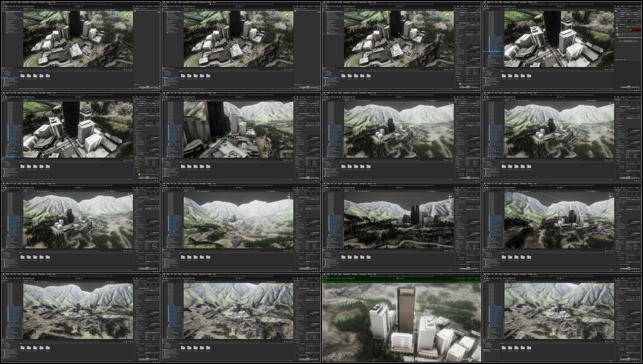The image size is (643, 364).
Task: Open the Fade Mode dropdown in the LOD Group frame
Action: pos(633,27)
